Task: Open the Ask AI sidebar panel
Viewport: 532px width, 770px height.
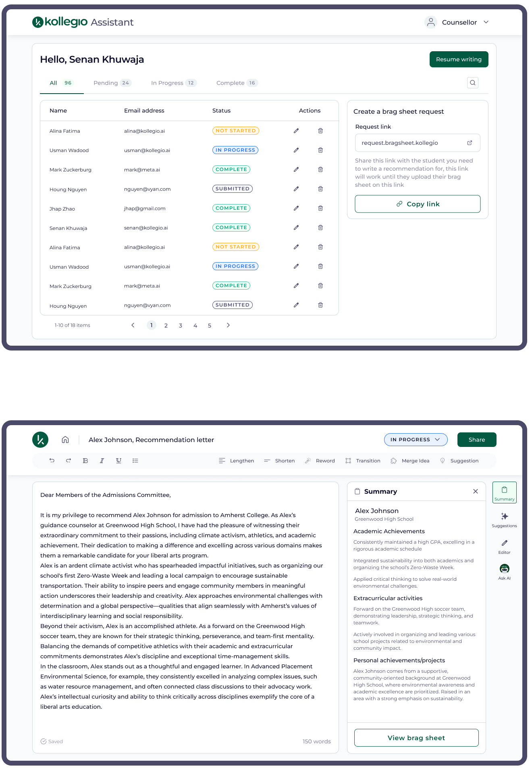Action: 504,572
